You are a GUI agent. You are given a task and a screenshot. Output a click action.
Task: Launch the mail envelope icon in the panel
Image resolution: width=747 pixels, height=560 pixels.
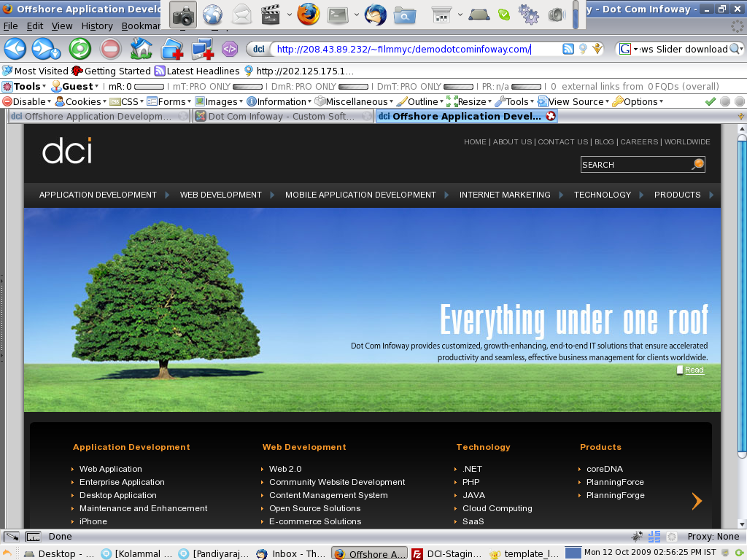tap(241, 15)
